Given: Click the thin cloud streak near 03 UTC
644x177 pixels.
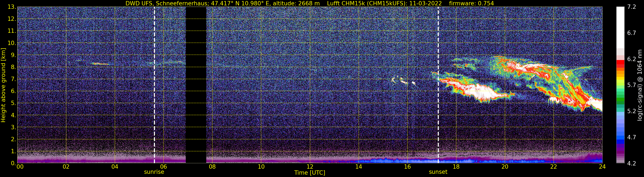Looking at the screenshot, I should tap(100, 64).
